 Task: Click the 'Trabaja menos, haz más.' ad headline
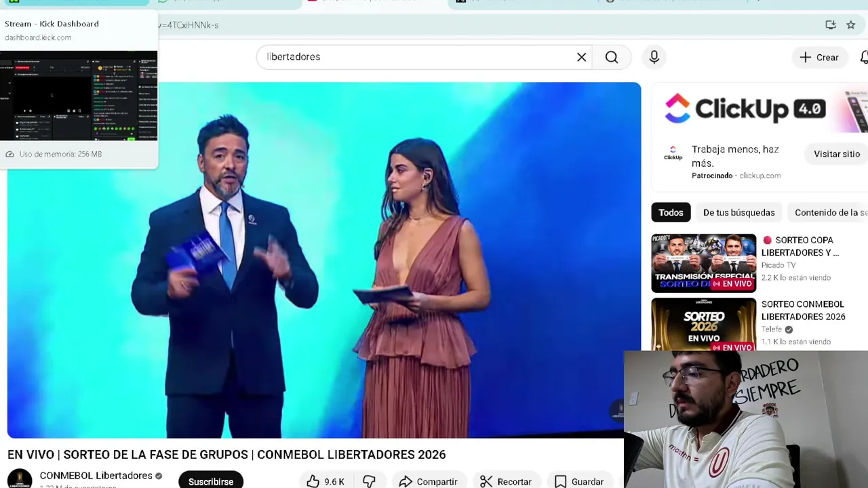[x=735, y=156]
